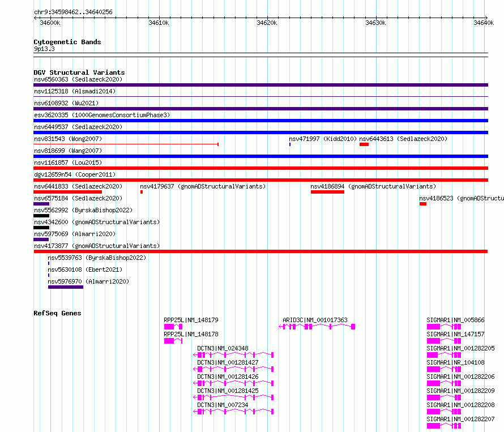Click the chr9:34598462..34640256 region label
This screenshot has width=504, height=432.
click(73, 12)
